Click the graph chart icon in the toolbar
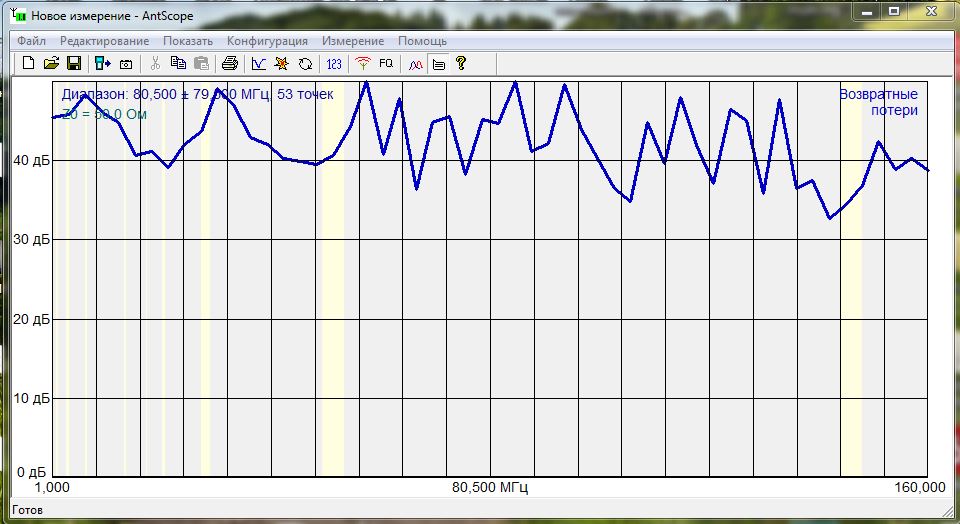Image resolution: width=960 pixels, height=524 pixels. pos(259,63)
